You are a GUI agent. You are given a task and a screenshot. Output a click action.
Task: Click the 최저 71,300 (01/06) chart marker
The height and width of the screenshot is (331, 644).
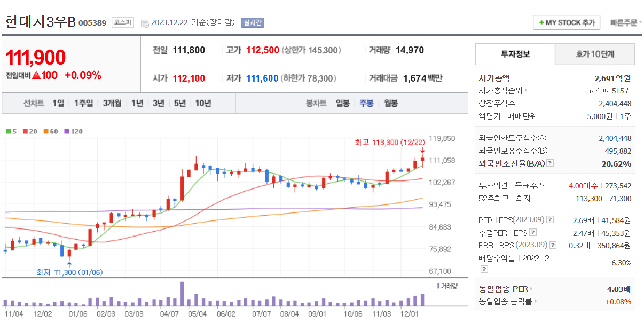69,272
